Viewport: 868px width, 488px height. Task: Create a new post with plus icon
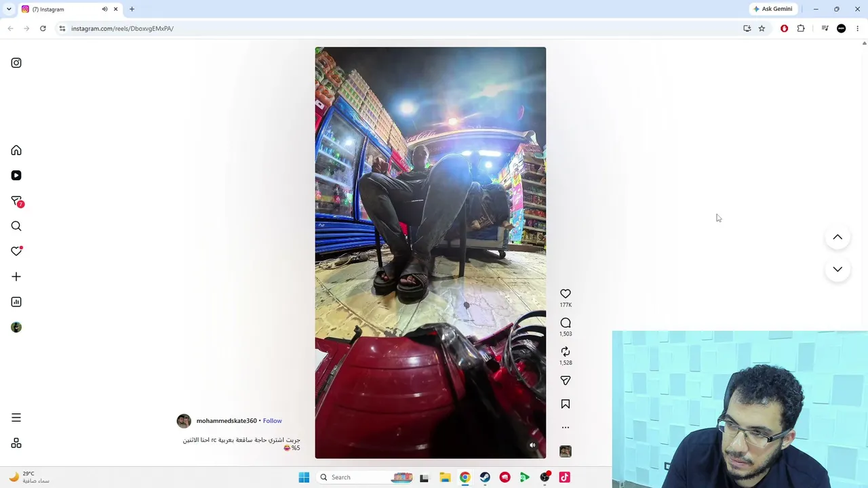pos(16,277)
